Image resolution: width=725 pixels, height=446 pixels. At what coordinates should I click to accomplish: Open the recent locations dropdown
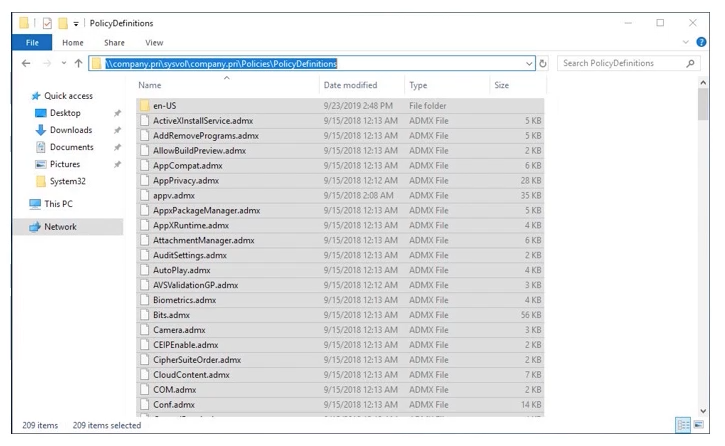coord(63,63)
